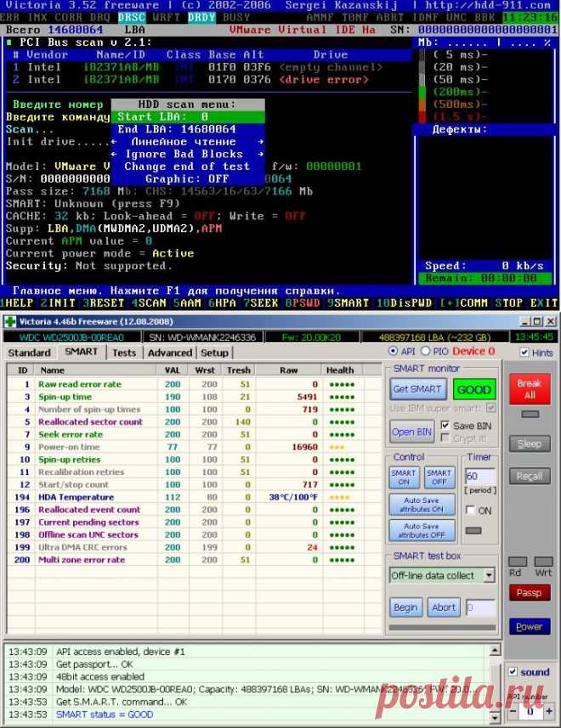Viewport: 561px width, 728px height.
Task: Click the Wrt indicator box
Action: pos(544,562)
